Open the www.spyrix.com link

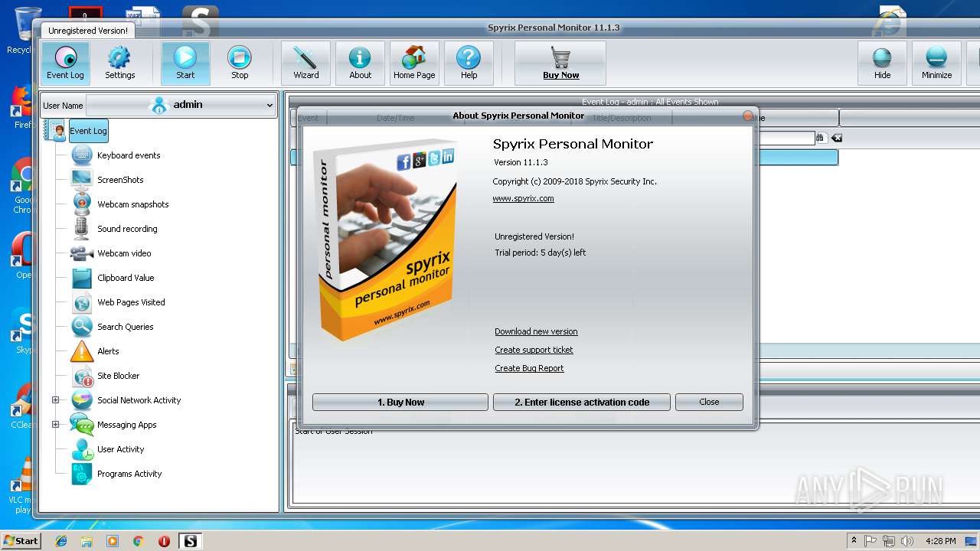523,198
